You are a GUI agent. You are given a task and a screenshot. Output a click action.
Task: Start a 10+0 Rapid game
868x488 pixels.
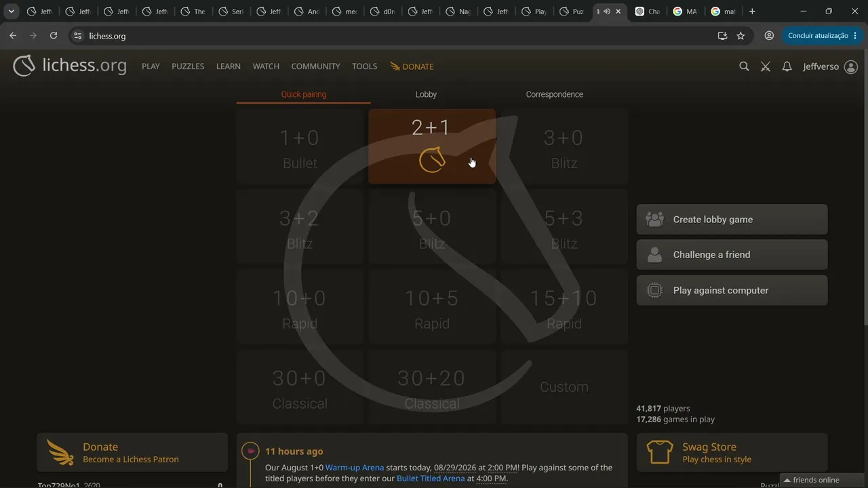pos(300,307)
